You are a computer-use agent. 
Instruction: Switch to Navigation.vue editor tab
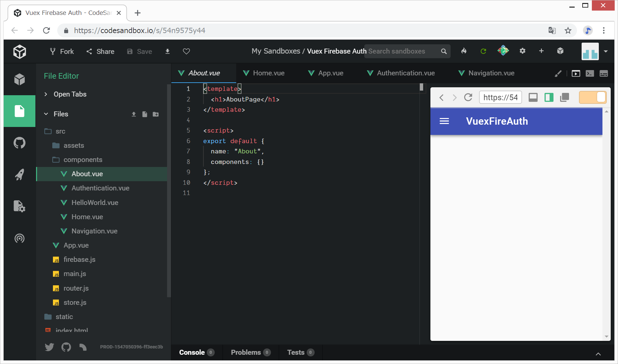point(491,73)
